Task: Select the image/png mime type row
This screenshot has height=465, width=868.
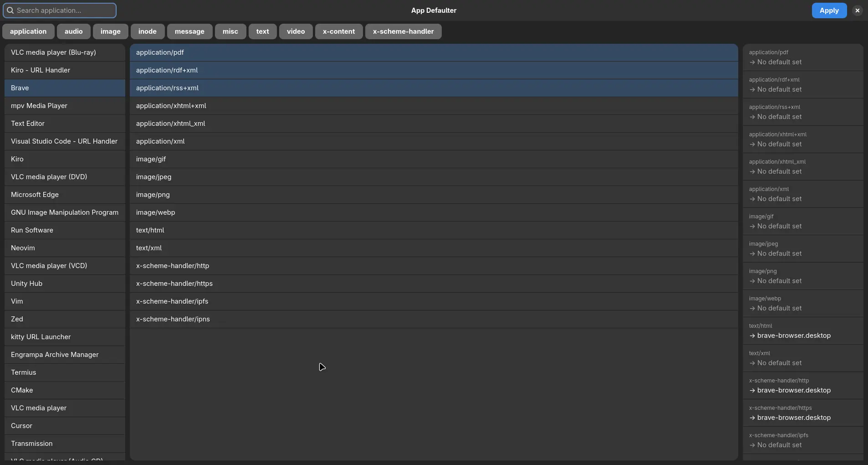Action: point(433,195)
